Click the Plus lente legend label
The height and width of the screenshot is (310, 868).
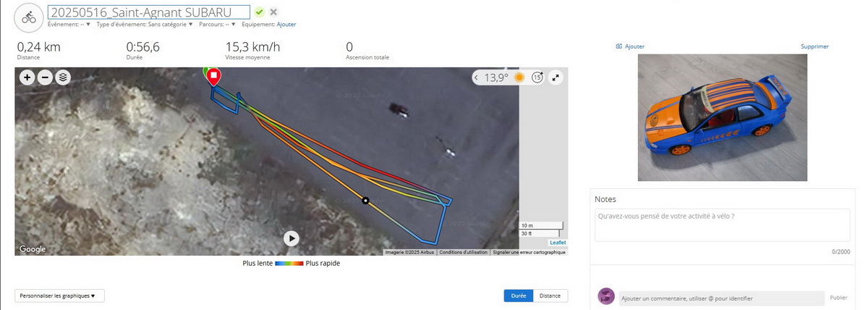[258, 264]
